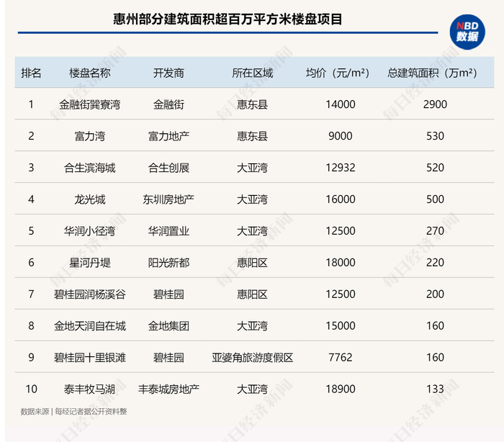Select the project name 泰丰牧马湖
The width and height of the screenshot is (504, 442).
(90, 389)
